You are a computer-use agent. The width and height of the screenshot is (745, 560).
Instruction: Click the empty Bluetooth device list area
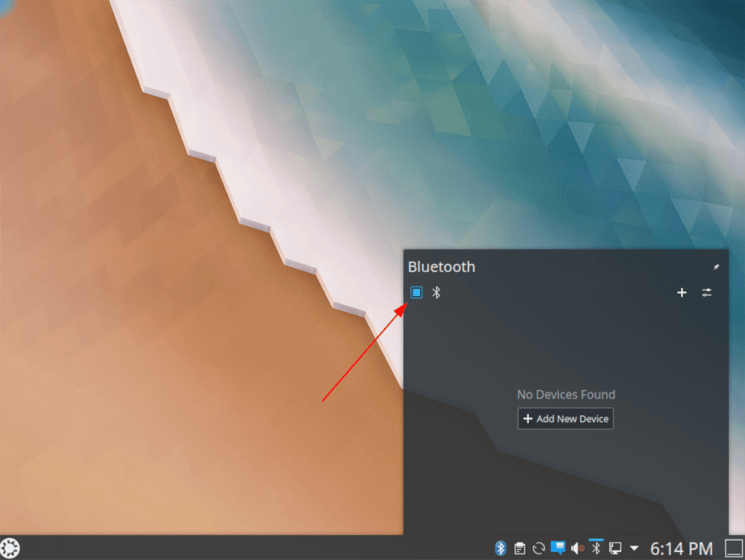click(x=565, y=342)
